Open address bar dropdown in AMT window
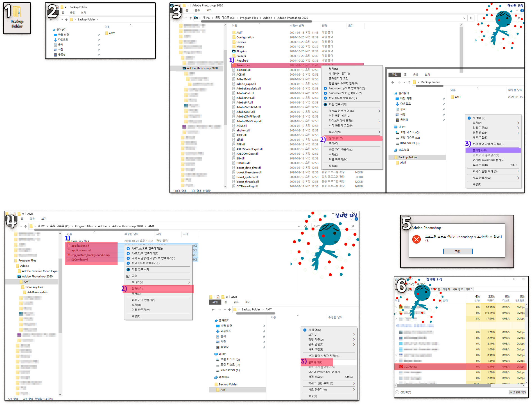The image size is (532, 405). 298,226
